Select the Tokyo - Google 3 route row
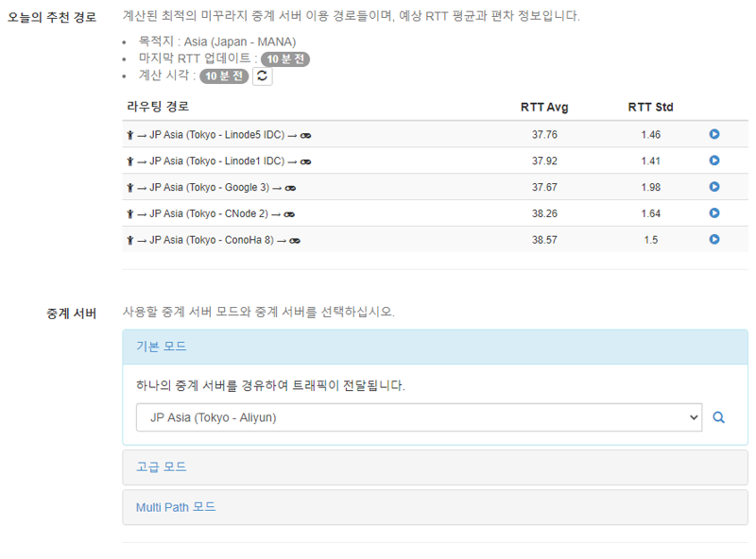Viewport: 756px width, 559px height. [x=435, y=187]
